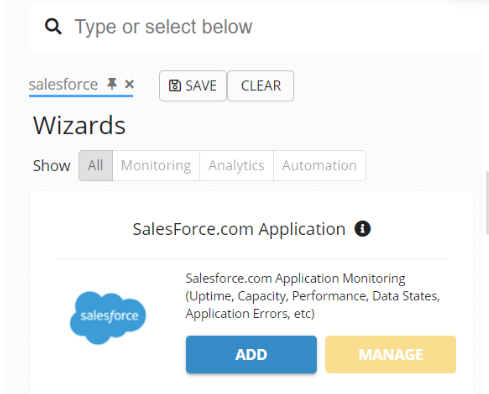Click the Wizards heading
The image size is (489, 394).
(x=79, y=125)
